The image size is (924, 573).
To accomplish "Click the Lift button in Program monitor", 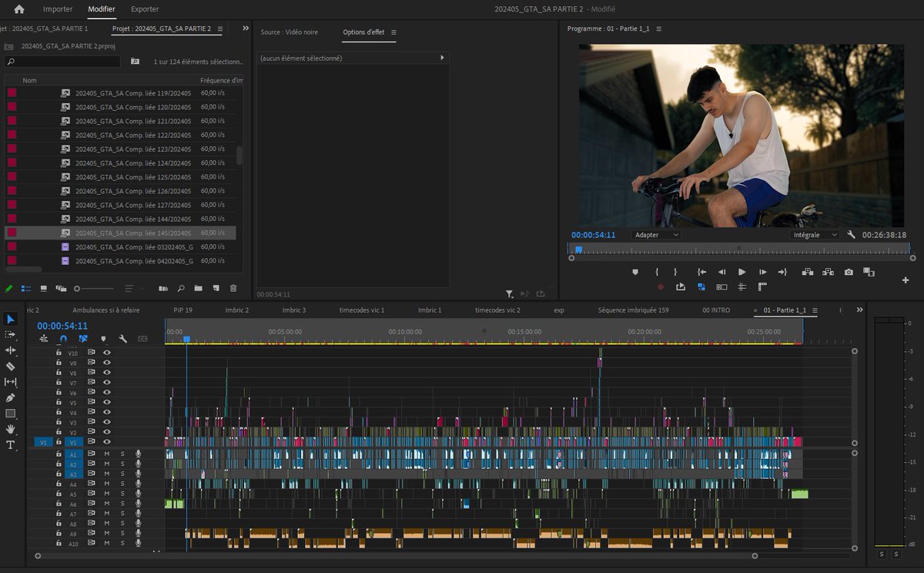I will click(x=808, y=272).
